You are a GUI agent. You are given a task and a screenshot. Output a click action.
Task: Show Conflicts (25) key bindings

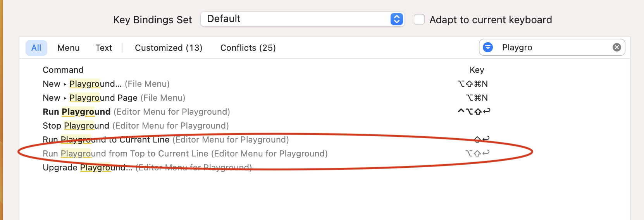(x=248, y=48)
